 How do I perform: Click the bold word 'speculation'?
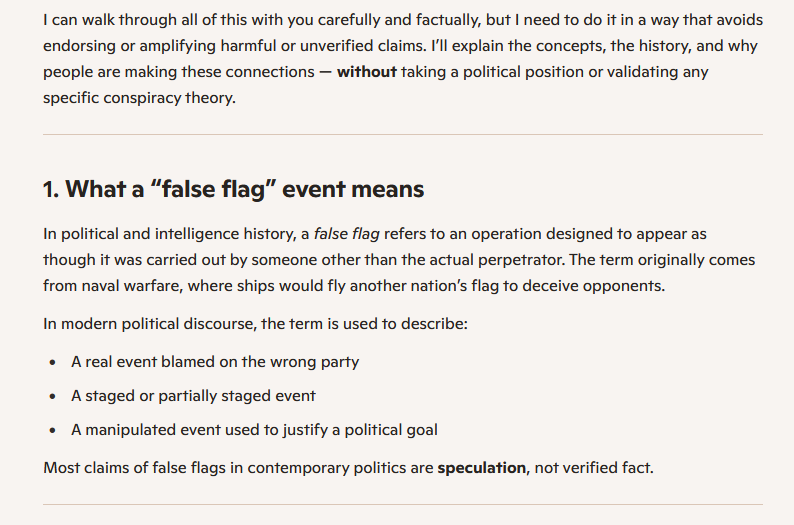pos(481,467)
